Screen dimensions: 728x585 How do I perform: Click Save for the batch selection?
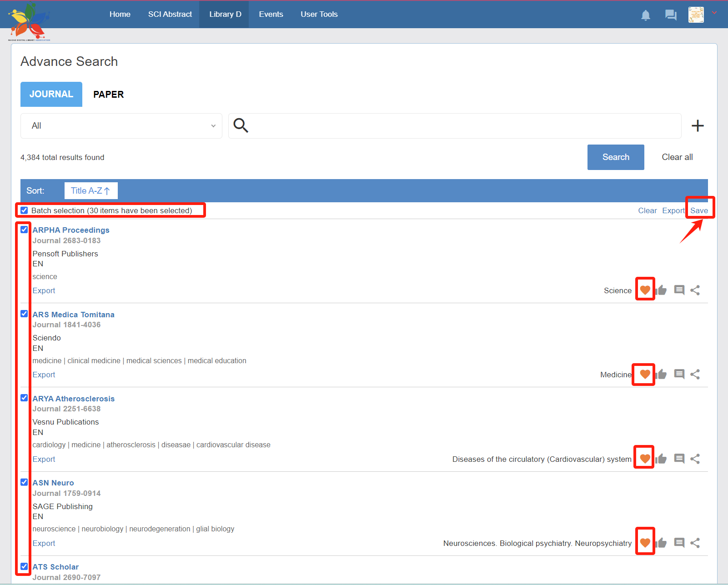tap(699, 210)
